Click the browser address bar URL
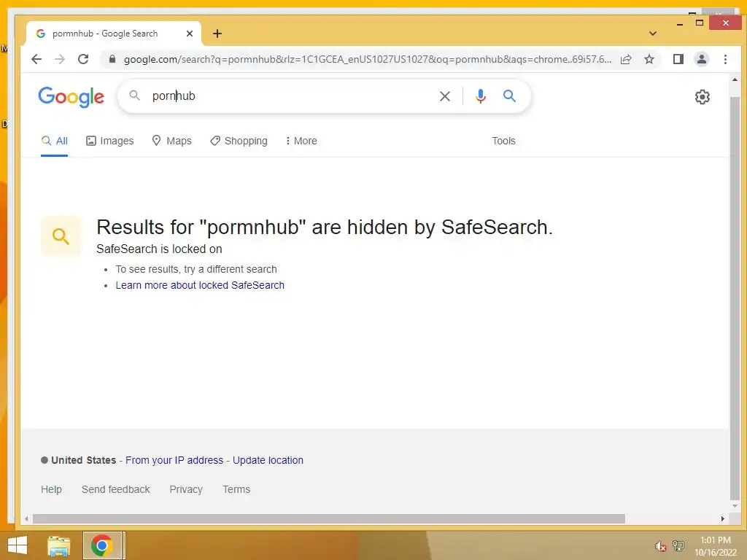747x560 pixels. (x=367, y=59)
